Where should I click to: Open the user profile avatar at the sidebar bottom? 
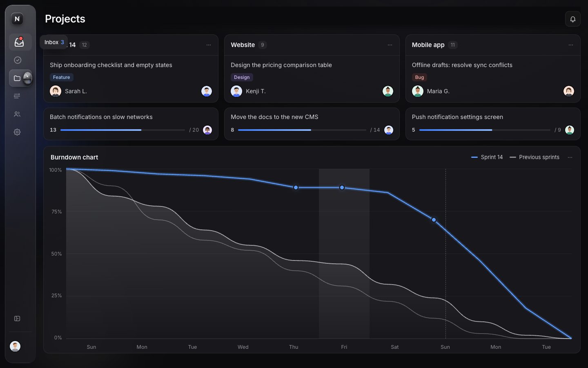tap(15, 346)
